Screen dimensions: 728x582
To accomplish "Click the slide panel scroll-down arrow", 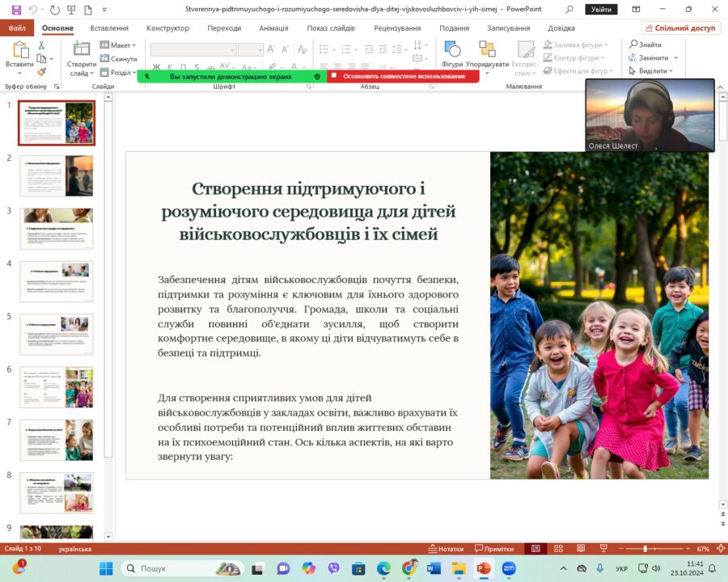I will [108, 537].
